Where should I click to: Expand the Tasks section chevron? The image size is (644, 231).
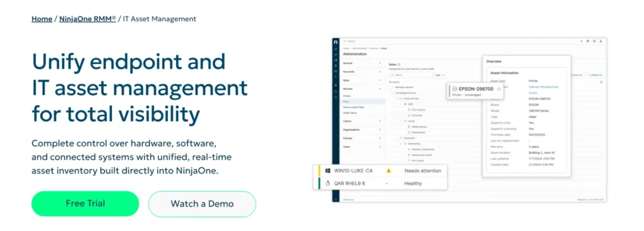(380, 147)
